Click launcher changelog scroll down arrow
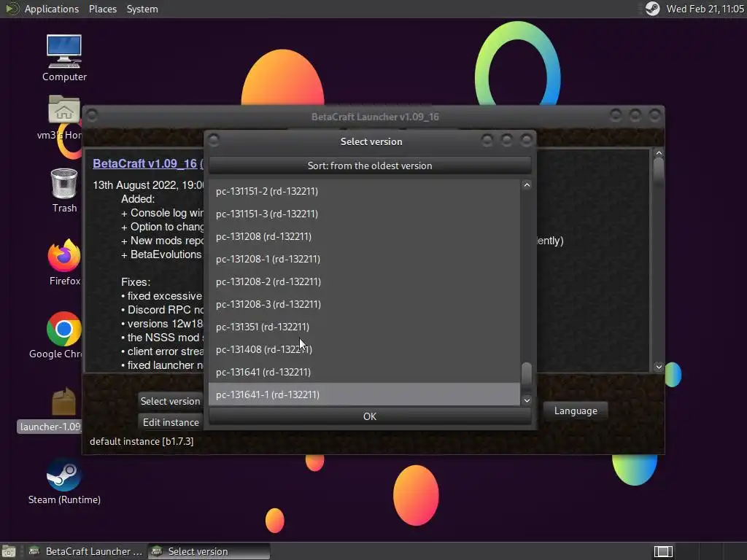The image size is (747, 560). click(659, 367)
